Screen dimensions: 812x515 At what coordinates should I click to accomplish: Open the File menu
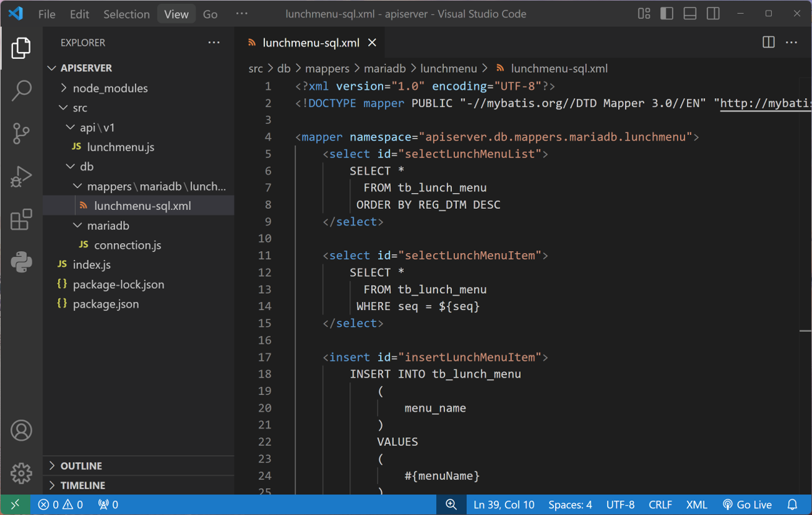click(x=47, y=14)
